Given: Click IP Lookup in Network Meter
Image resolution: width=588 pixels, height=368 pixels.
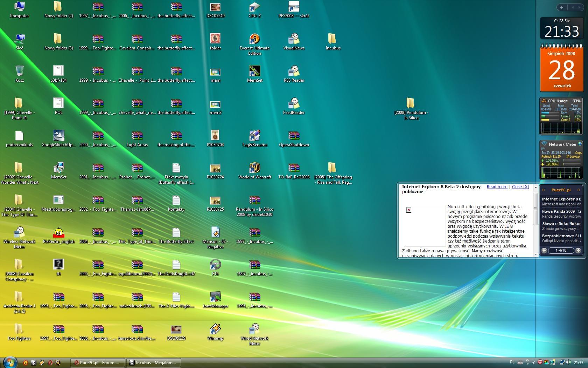Looking at the screenshot, I should (x=573, y=157).
